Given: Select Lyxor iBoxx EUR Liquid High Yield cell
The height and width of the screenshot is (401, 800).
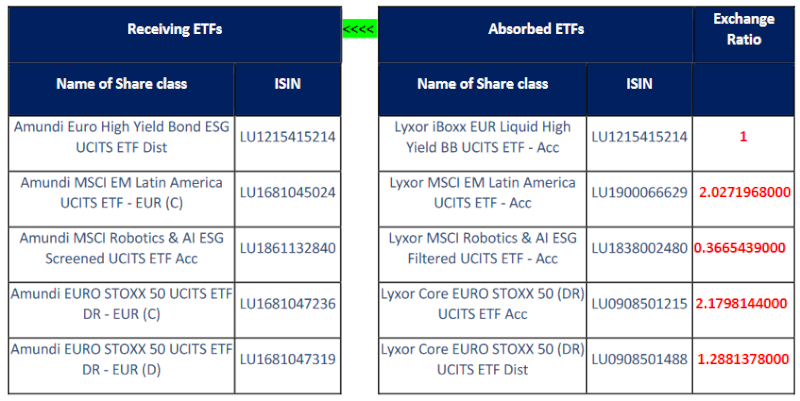Looking at the screenshot, I should point(483,137).
